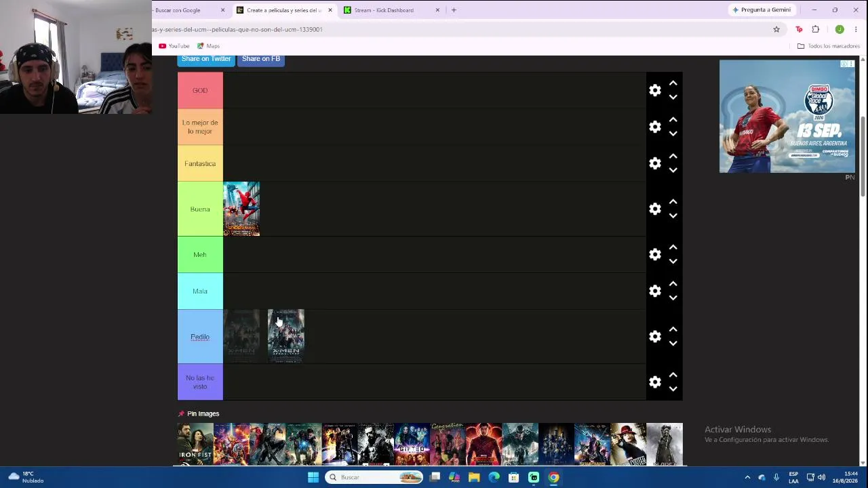Pick the Venom poster
This screenshot has height=488, width=868.
click(x=520, y=444)
